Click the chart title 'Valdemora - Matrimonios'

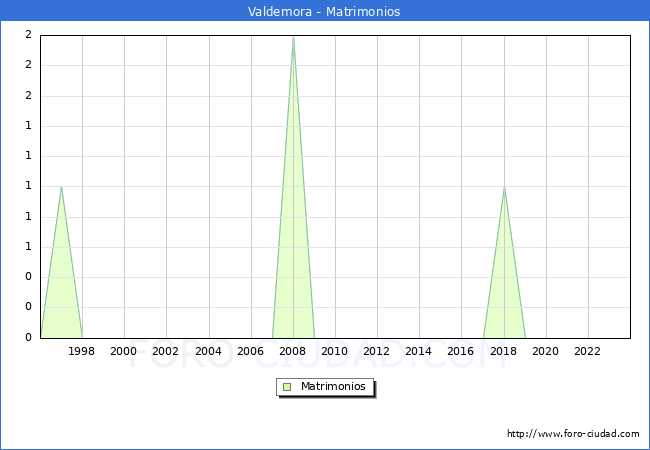click(324, 11)
